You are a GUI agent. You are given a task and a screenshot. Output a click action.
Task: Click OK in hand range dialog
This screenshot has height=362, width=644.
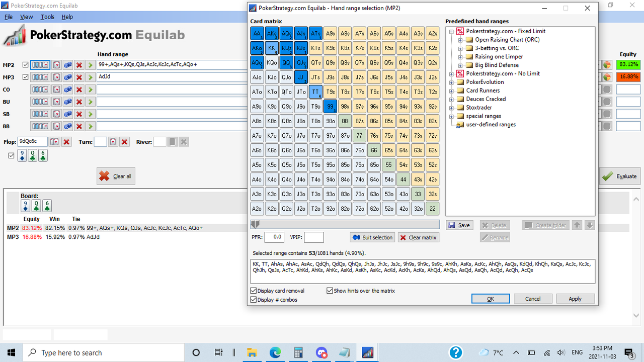(x=491, y=299)
